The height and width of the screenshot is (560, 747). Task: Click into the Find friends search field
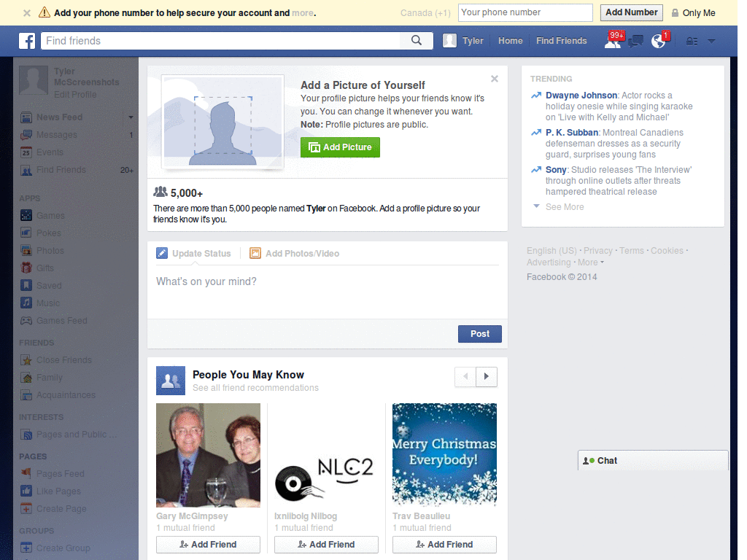[221, 41]
